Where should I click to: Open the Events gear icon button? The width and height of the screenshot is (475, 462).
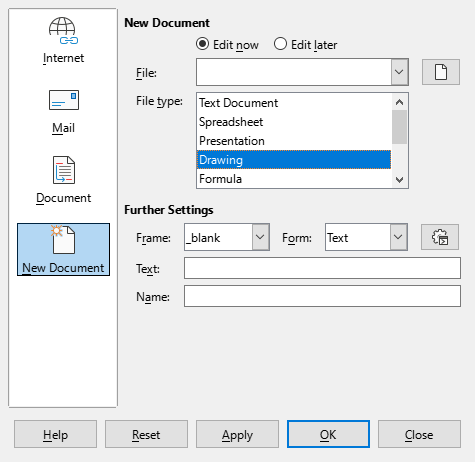pos(440,237)
